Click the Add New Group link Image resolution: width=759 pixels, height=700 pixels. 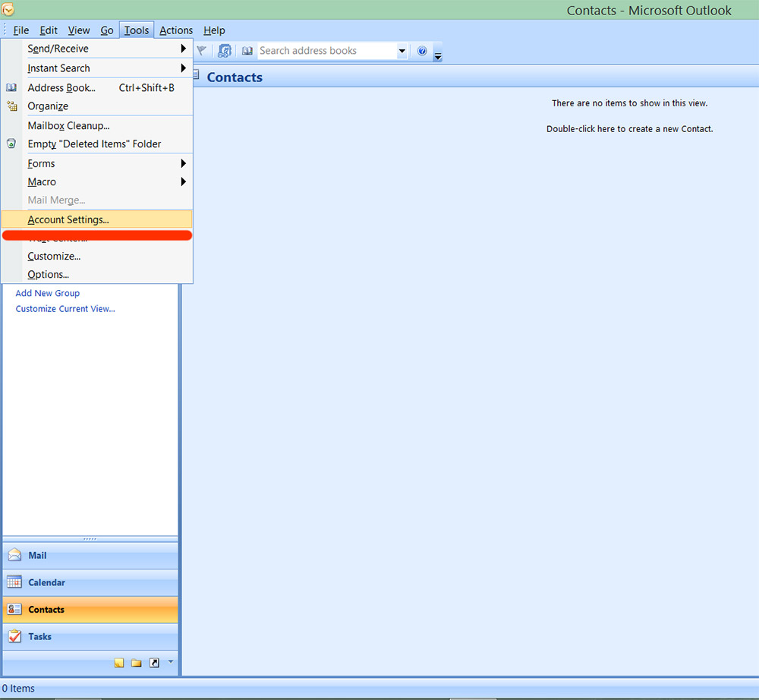click(47, 293)
